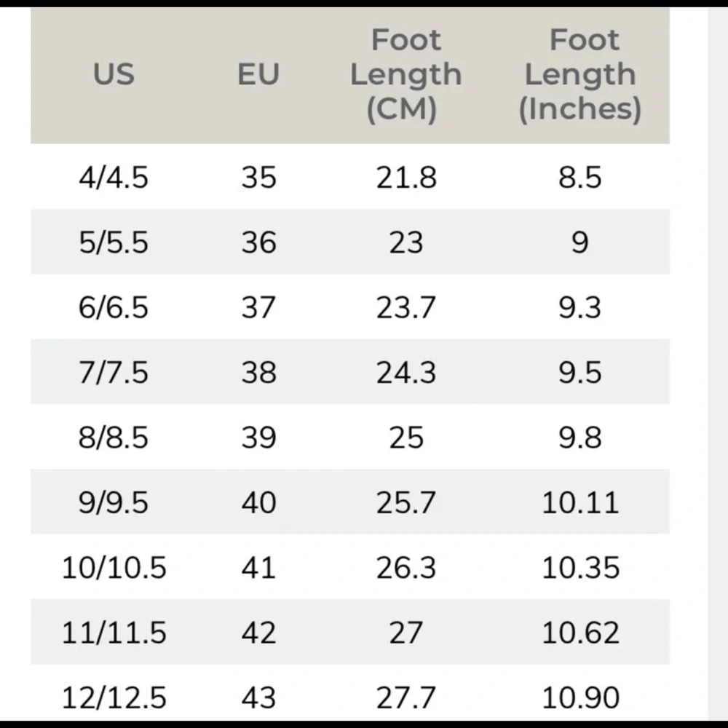Select EU size 42 cell
The height and width of the screenshot is (728, 728).
[x=258, y=633]
